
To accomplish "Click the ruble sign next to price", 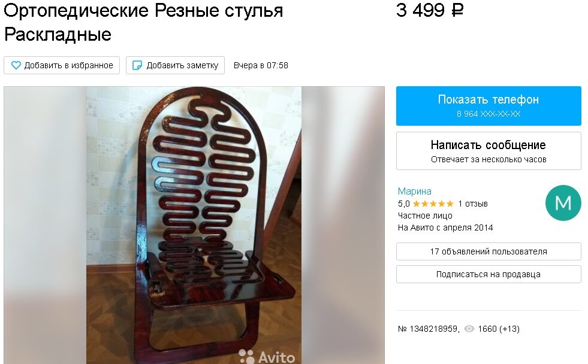I will [457, 11].
